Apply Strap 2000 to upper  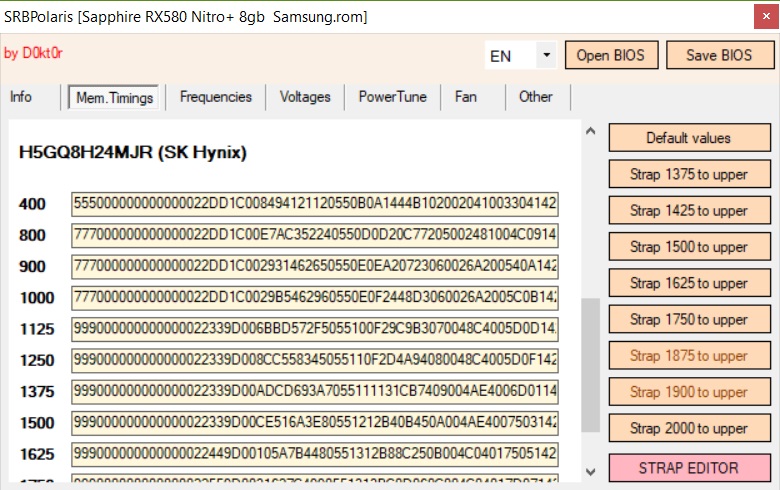(689, 428)
